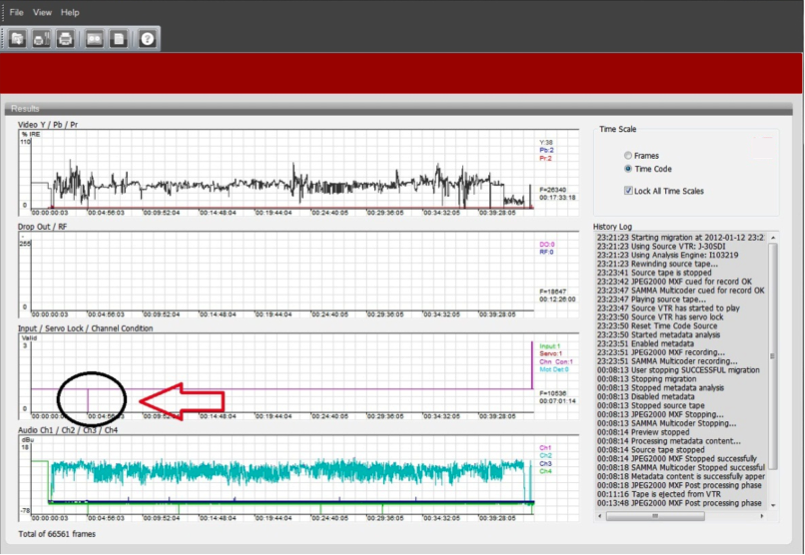The image size is (805, 555).
Task: Open the View menu
Action: pyautogui.click(x=42, y=12)
